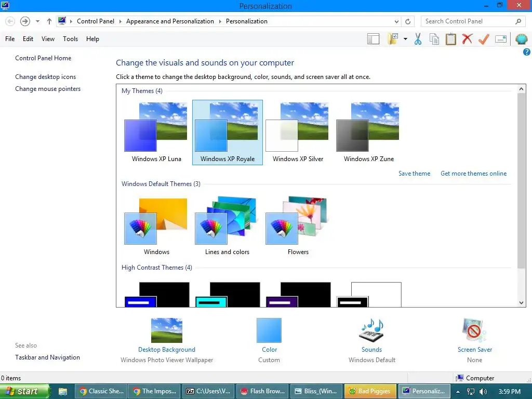Click Save theme link
Image resolution: width=532 pixels, height=399 pixels.
click(x=414, y=174)
